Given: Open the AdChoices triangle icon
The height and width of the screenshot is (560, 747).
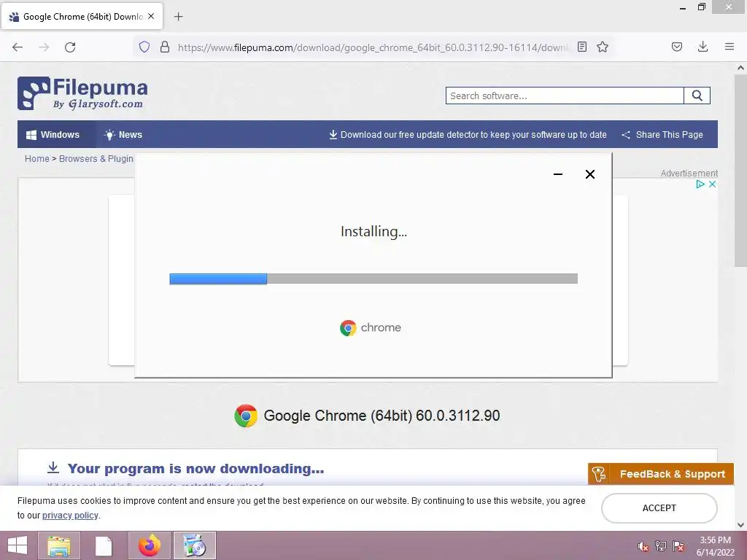Looking at the screenshot, I should point(700,184).
